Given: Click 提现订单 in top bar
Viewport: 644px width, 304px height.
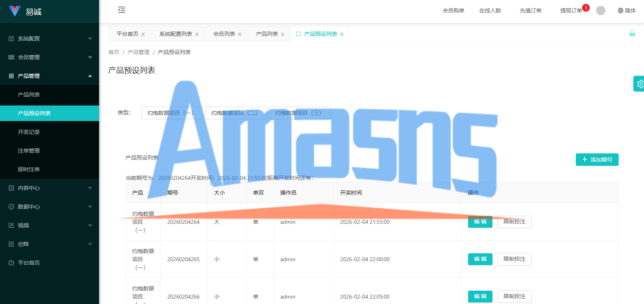Looking at the screenshot, I should click(x=571, y=11).
